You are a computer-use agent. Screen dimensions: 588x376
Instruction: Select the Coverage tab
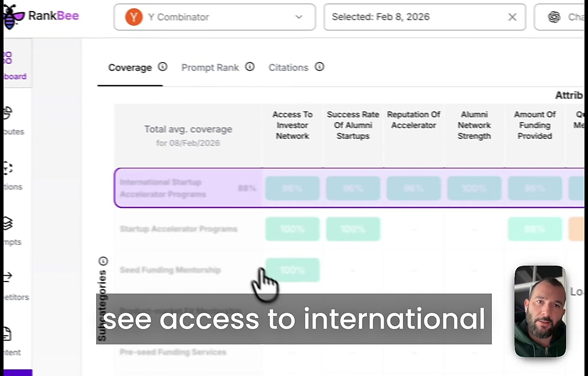(x=130, y=67)
